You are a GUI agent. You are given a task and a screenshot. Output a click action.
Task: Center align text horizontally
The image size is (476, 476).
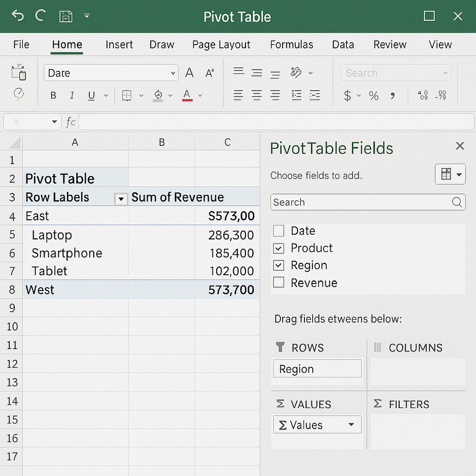click(x=256, y=95)
